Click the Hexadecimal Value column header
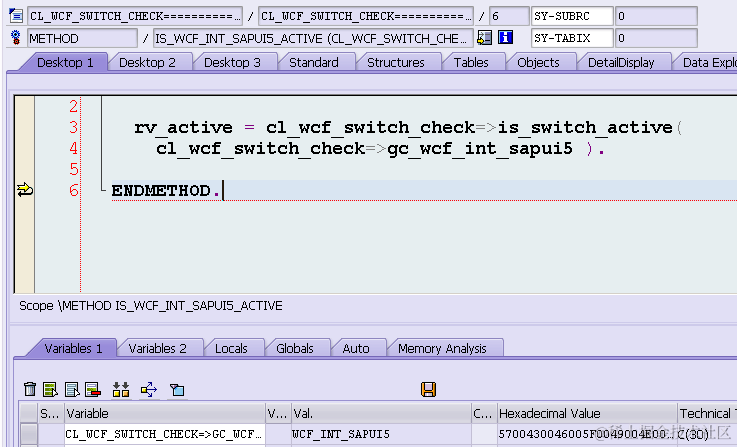Image resolution: width=737 pixels, height=447 pixels. [x=587, y=413]
